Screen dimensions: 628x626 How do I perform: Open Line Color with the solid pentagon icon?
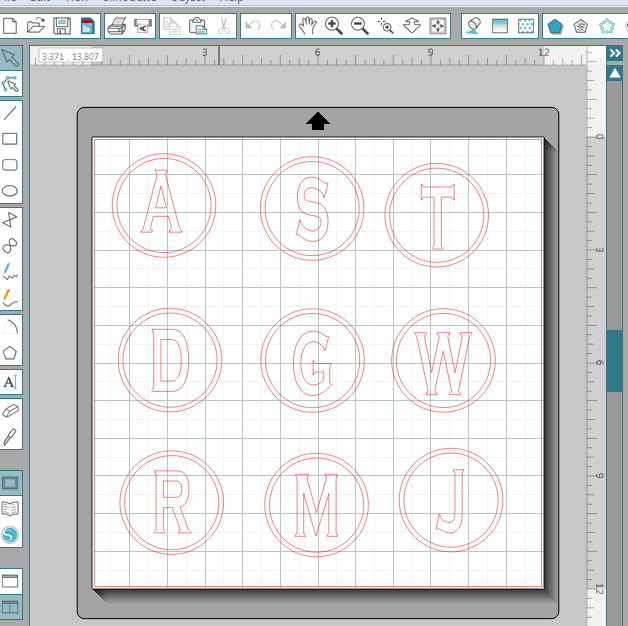[x=555, y=26]
